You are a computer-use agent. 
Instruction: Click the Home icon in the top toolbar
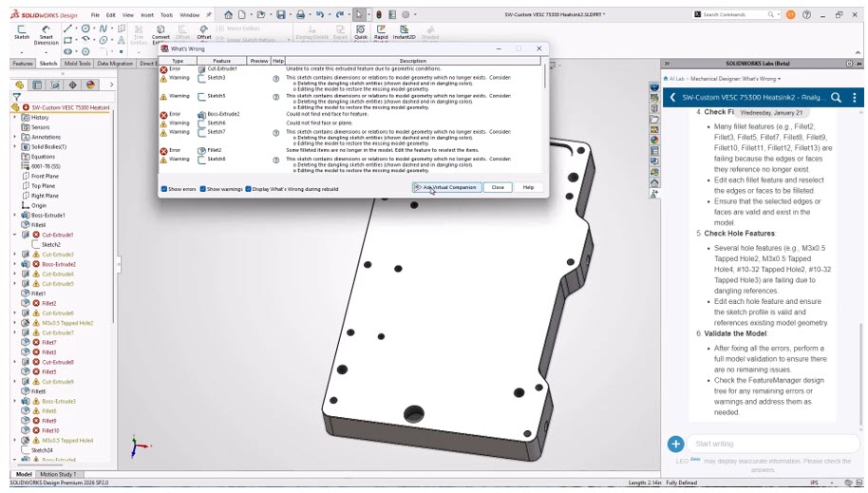[228, 15]
